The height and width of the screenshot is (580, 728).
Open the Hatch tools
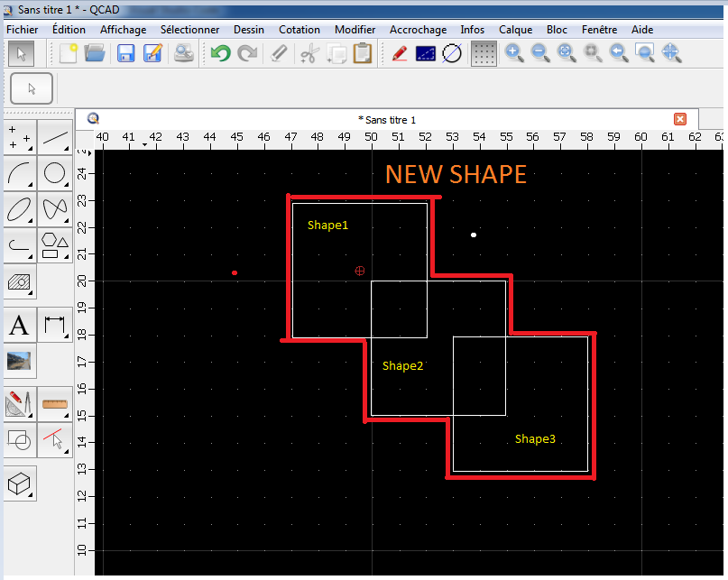click(20, 281)
